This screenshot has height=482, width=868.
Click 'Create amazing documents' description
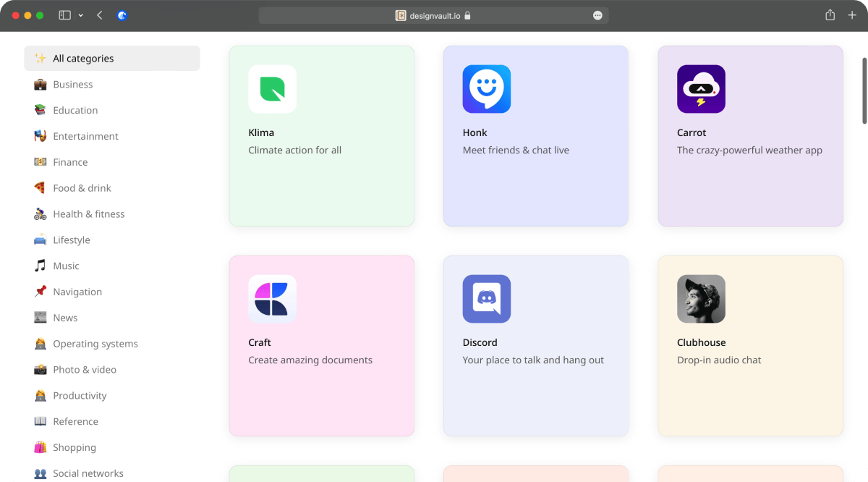[x=310, y=360]
